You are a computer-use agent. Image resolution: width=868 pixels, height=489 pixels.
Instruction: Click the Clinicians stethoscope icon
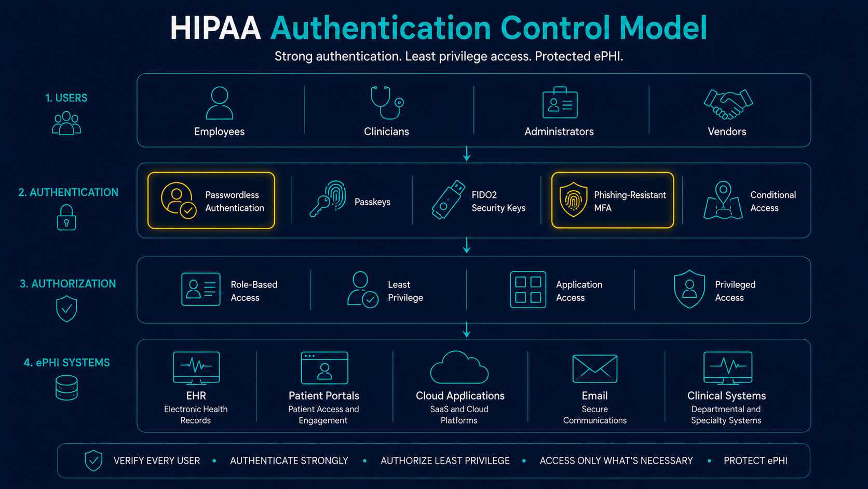(x=387, y=103)
